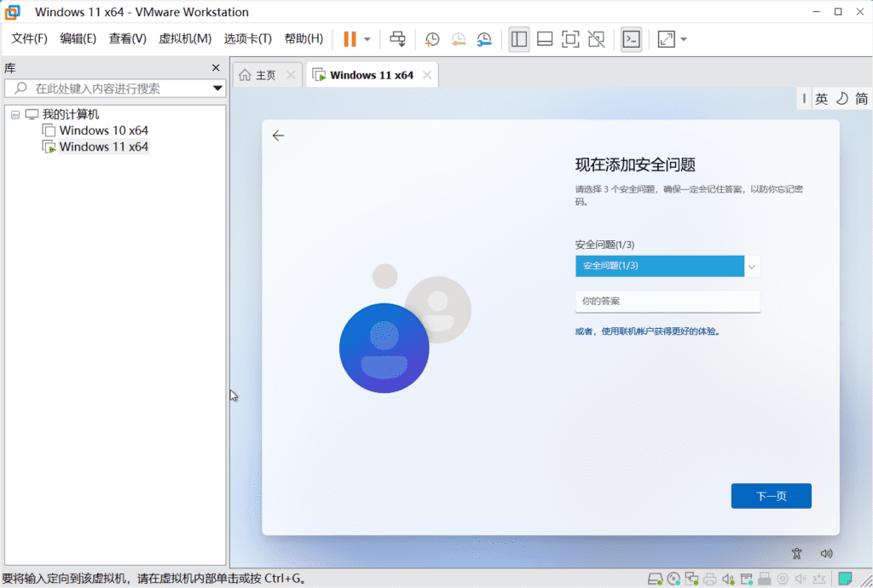Image resolution: width=873 pixels, height=588 pixels.
Task: Click the printer device status icon
Action: 709,579
